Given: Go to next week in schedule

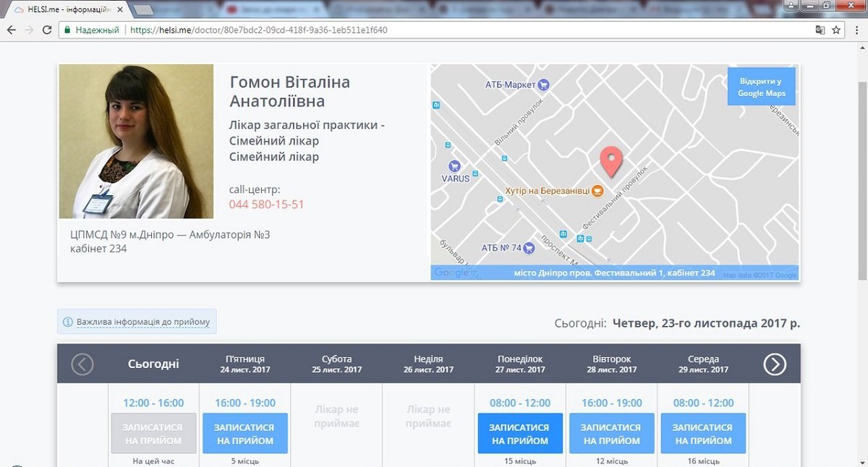Looking at the screenshot, I should (x=775, y=364).
